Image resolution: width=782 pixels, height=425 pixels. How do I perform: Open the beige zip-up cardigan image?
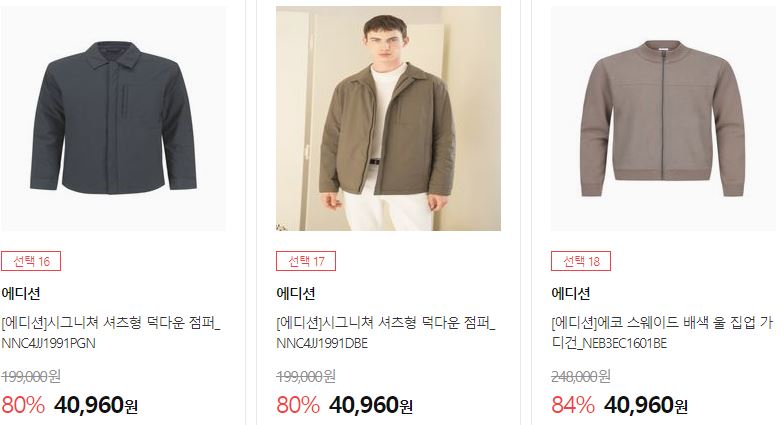tap(663, 118)
